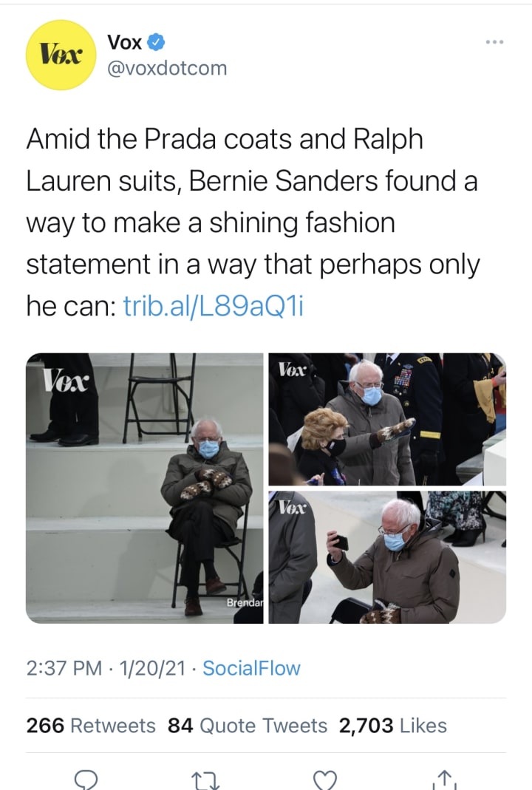Viewport: 532px width, 790px height.
Task: Tap the retweet arrows icon
Action: (x=206, y=780)
